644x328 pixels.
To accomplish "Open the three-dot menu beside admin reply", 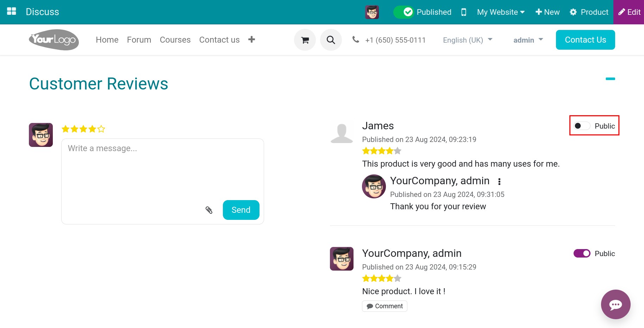I will pyautogui.click(x=499, y=181).
